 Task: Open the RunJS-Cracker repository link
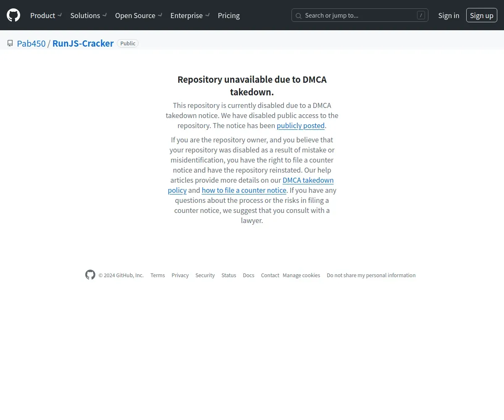[83, 43]
